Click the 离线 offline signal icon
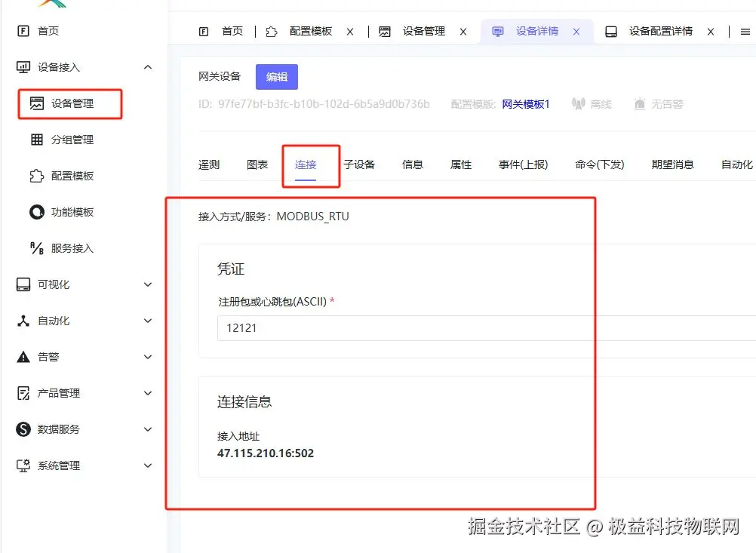Image resolution: width=756 pixels, height=553 pixels. click(x=578, y=103)
